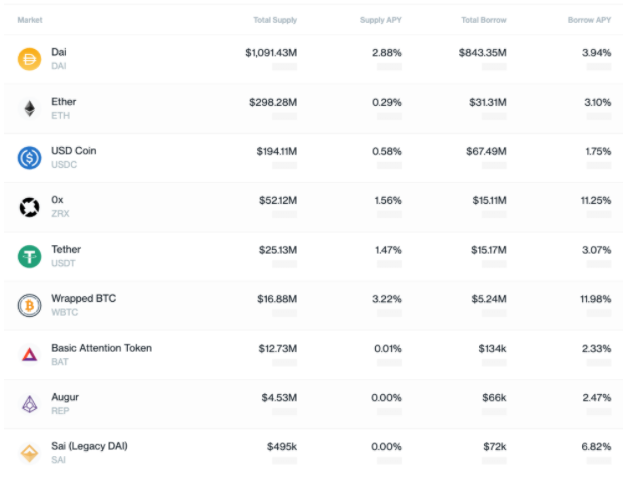Select the Ether total supply $298.28M
This screenshot has height=493, width=623.
pos(273,102)
